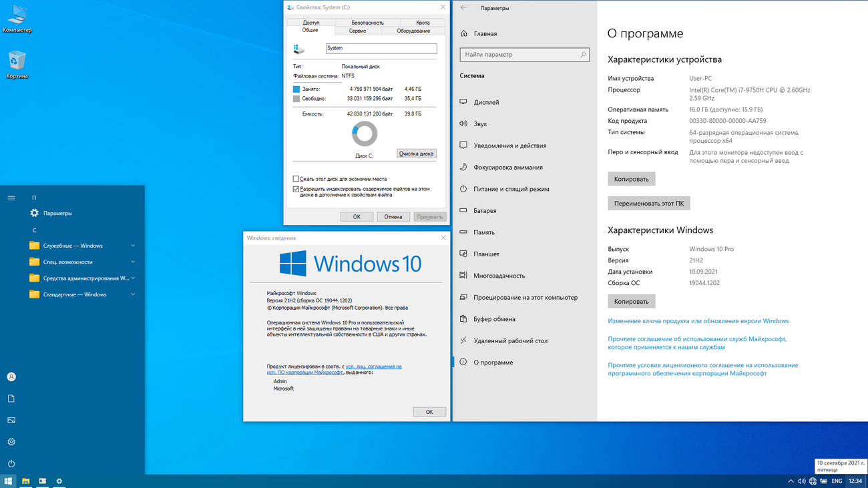Click the Найти параметр search field
Image resolution: width=868 pixels, height=488 pixels.
[521, 55]
